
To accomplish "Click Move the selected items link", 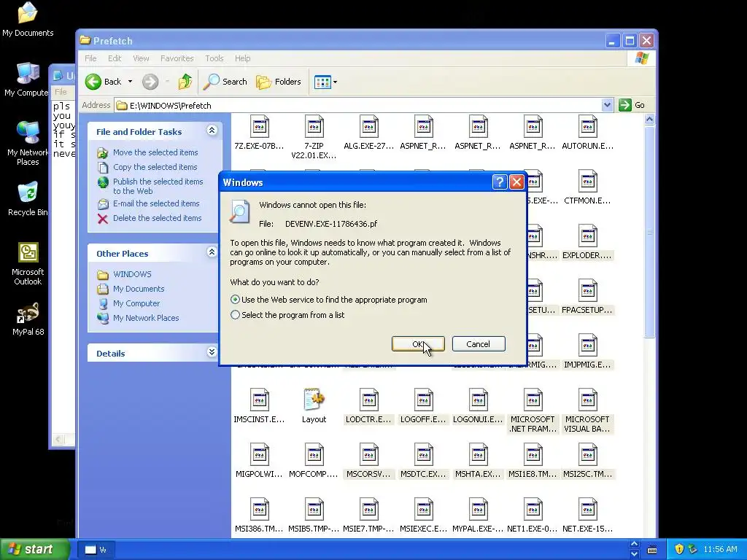I will click(155, 152).
